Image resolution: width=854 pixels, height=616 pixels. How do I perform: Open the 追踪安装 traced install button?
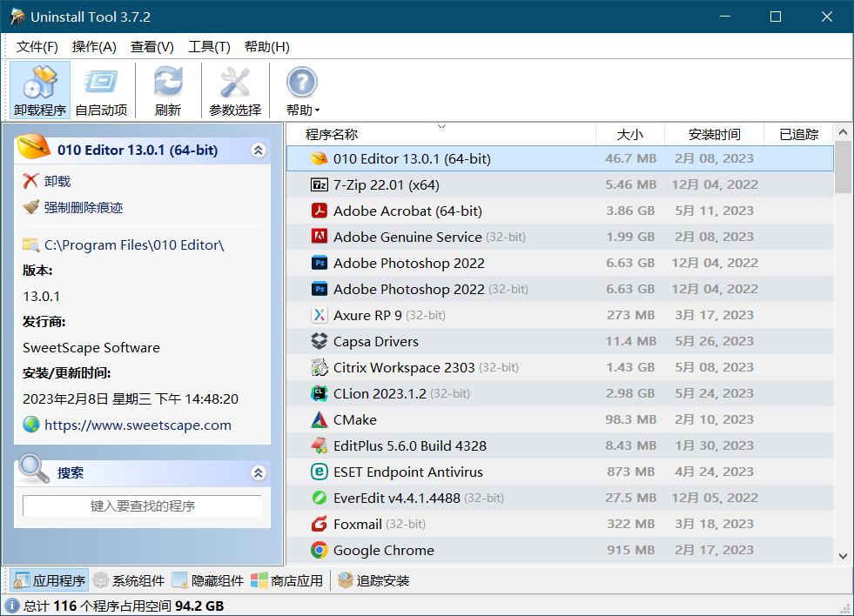click(x=373, y=580)
